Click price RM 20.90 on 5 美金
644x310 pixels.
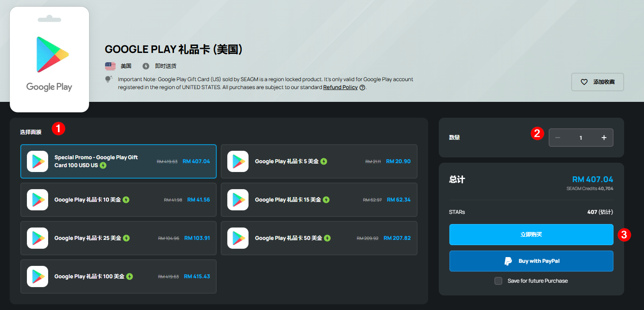click(x=398, y=161)
